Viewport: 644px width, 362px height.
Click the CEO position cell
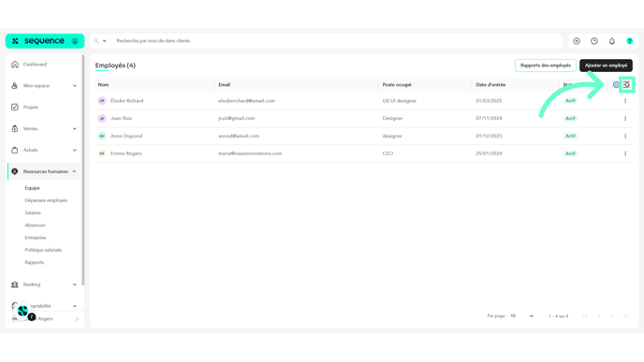click(x=388, y=153)
